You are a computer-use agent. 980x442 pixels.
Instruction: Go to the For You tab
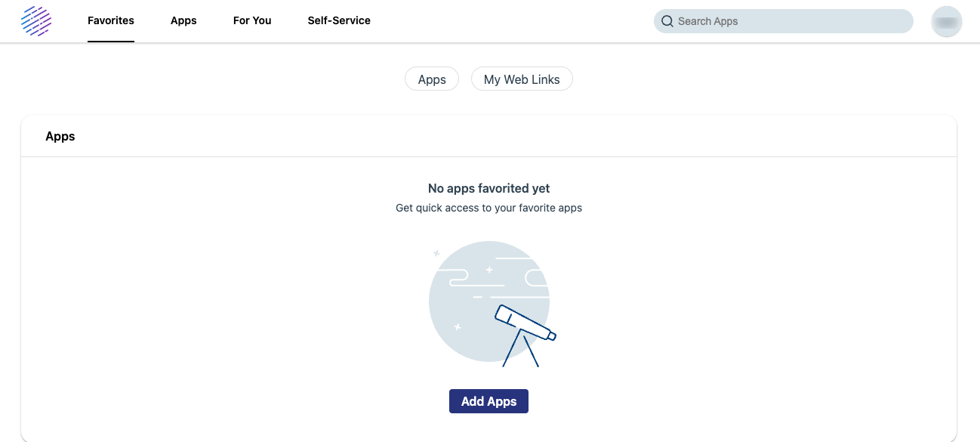pyautogui.click(x=252, y=21)
